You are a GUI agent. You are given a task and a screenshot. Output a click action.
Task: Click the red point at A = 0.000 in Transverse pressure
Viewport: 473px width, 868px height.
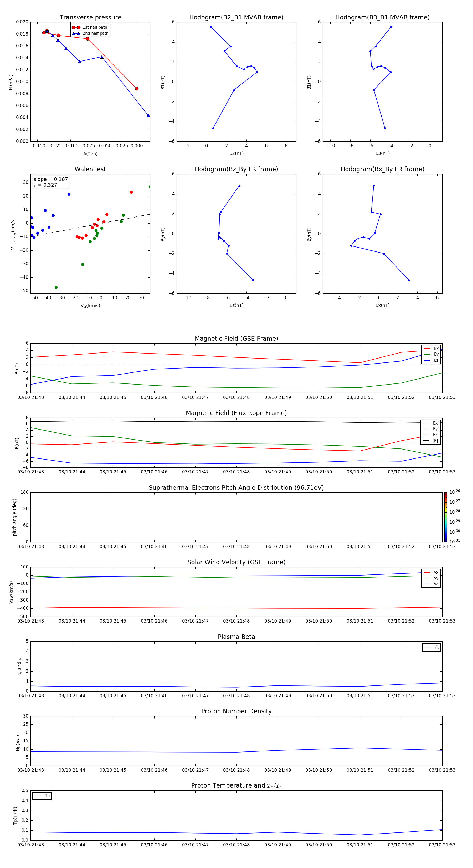pyautogui.click(x=137, y=89)
